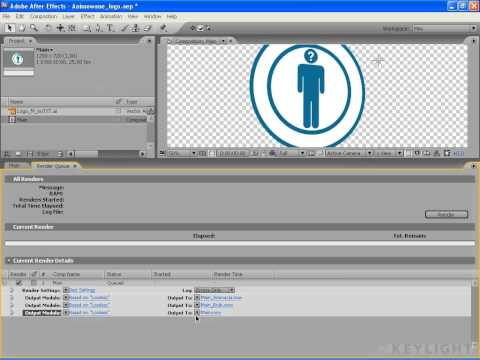This screenshot has height=360, width=480.
Task: Open first Output To file name link
Action: tap(221, 298)
